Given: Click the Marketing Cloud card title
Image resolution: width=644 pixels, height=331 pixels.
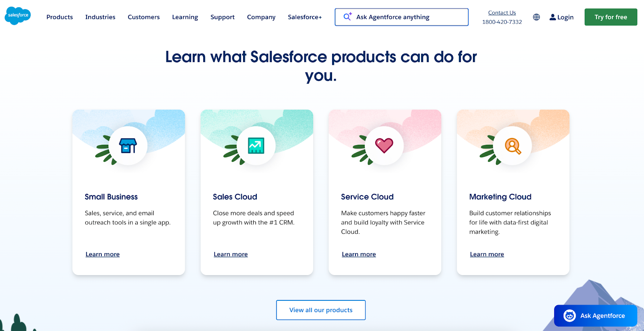Looking at the screenshot, I should point(500,197).
